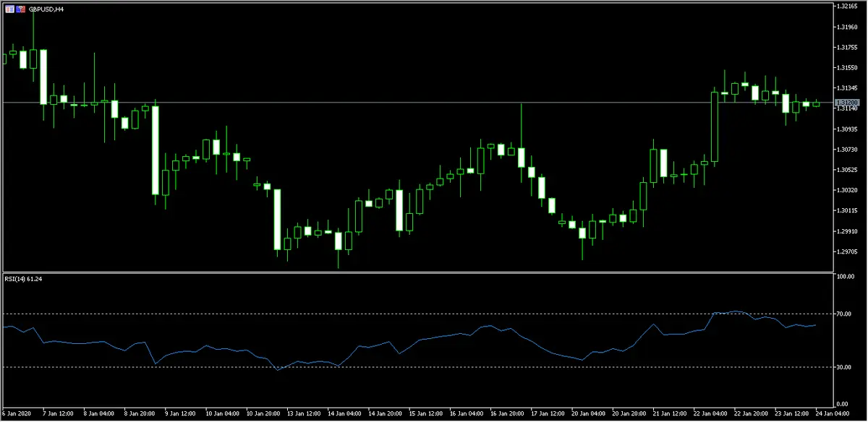Click the 1.30115 price scale label
The width and height of the screenshot is (868, 422).
pos(846,210)
